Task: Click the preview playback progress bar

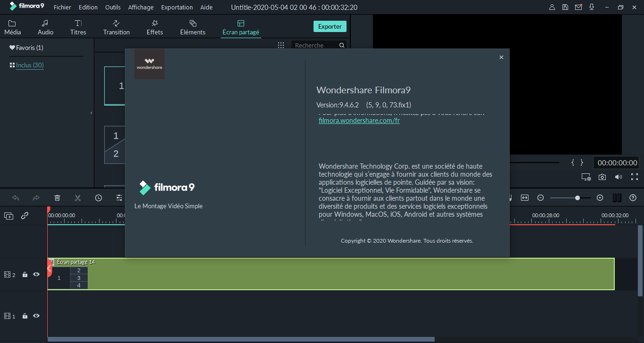Action: [x=536, y=162]
